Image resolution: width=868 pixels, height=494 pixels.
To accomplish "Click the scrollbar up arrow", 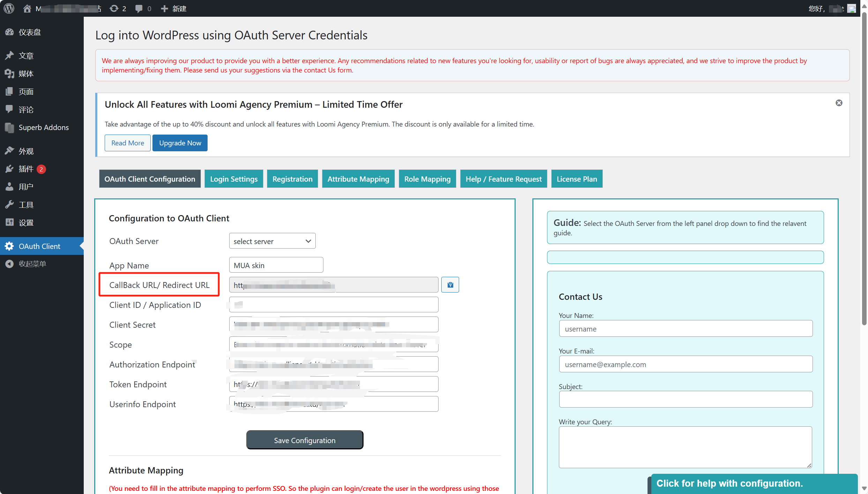I will click(864, 6).
